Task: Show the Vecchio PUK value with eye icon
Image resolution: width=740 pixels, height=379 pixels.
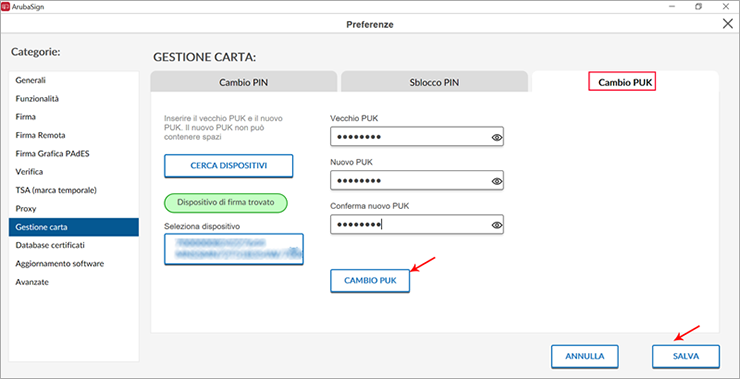Action: coord(496,137)
